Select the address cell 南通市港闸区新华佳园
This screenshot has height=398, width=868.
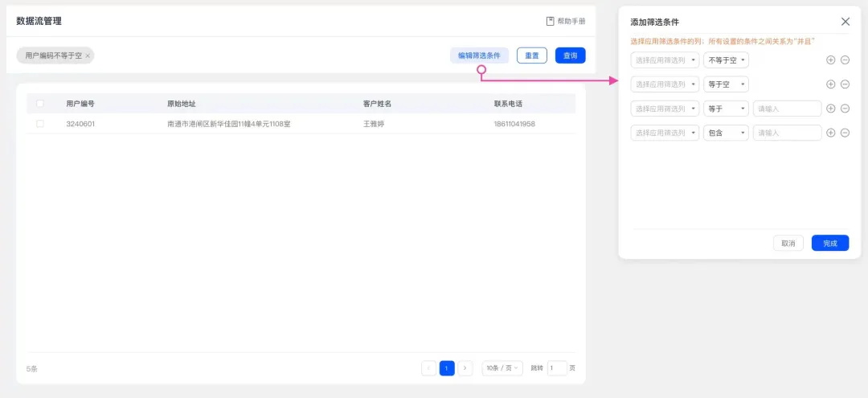click(228, 124)
